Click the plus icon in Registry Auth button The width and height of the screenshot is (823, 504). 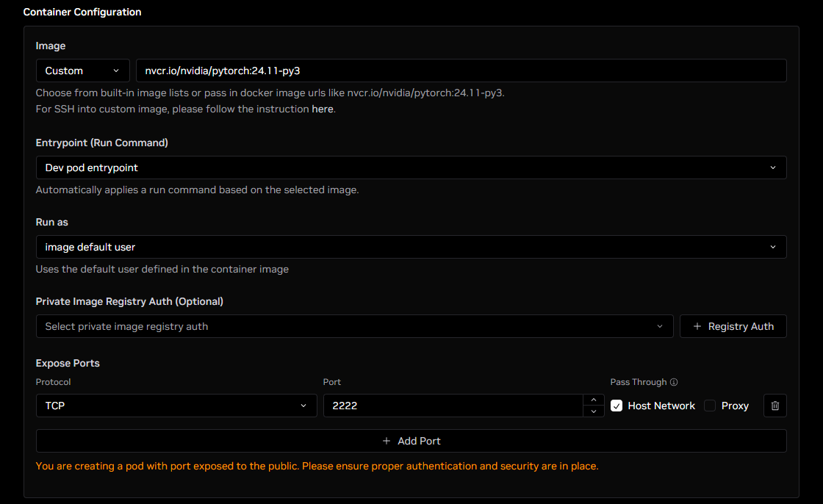pyautogui.click(x=698, y=325)
